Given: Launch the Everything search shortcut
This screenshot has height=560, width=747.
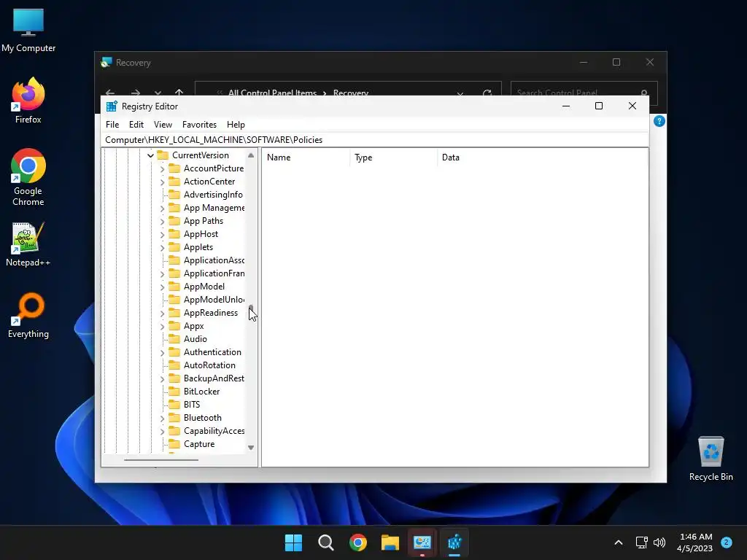Looking at the screenshot, I should pyautogui.click(x=28, y=316).
